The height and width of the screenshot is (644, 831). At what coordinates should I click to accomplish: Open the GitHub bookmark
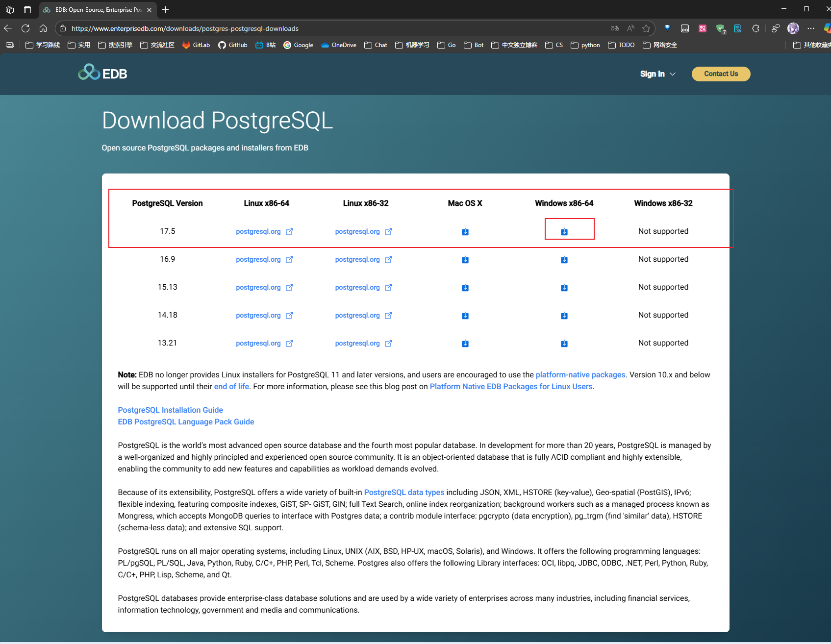point(233,45)
